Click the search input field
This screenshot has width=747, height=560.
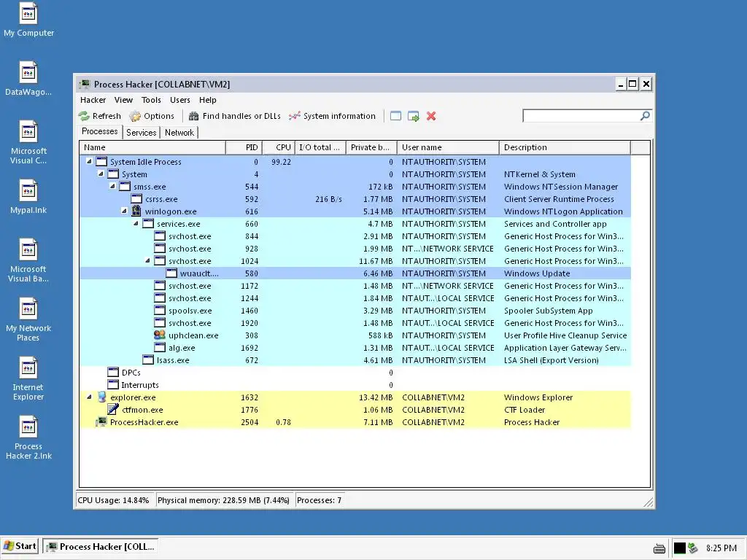click(581, 116)
